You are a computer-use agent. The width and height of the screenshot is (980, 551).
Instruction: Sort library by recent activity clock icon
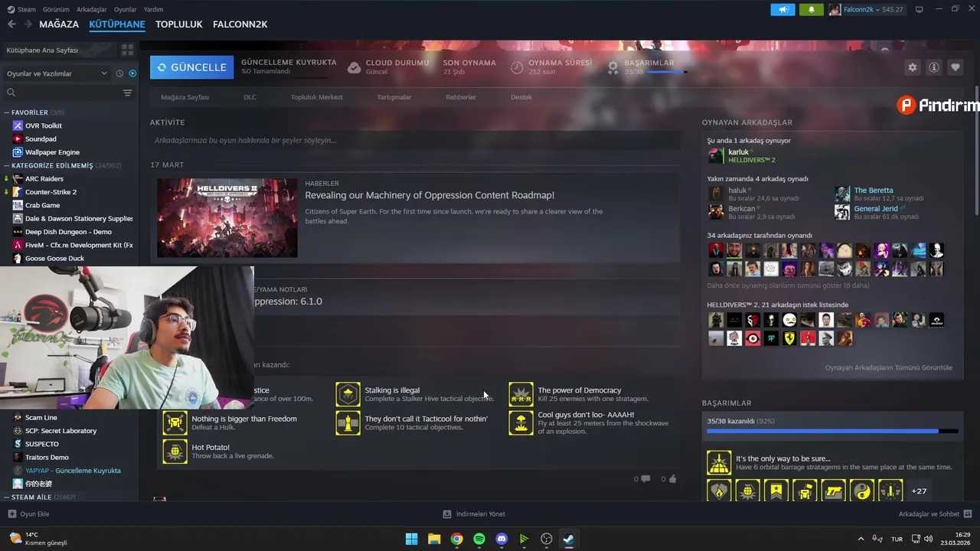point(119,73)
